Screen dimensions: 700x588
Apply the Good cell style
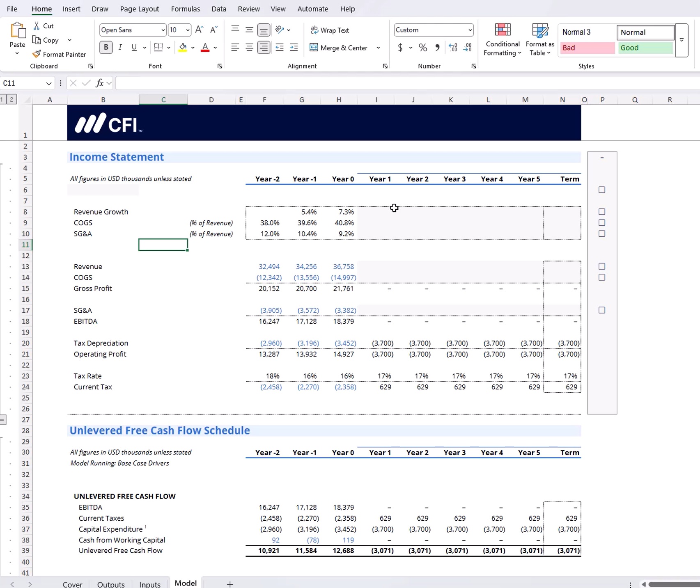coord(645,48)
